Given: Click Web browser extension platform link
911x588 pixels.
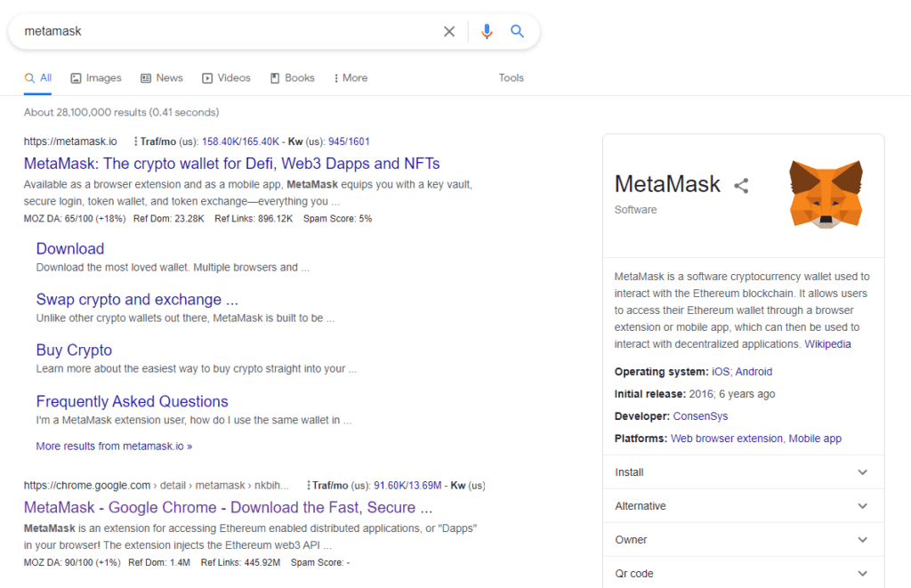Looking at the screenshot, I should pyautogui.click(x=726, y=439).
